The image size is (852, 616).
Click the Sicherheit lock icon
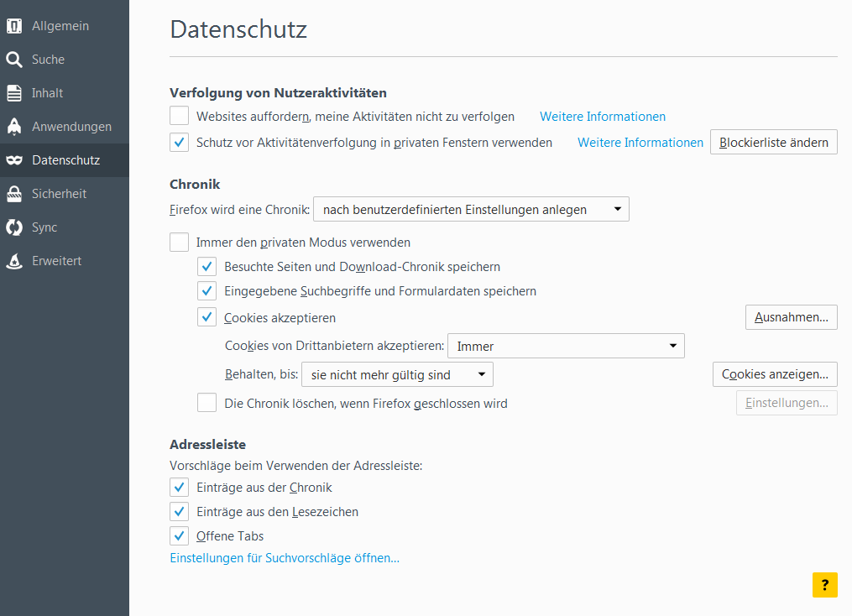[14, 194]
